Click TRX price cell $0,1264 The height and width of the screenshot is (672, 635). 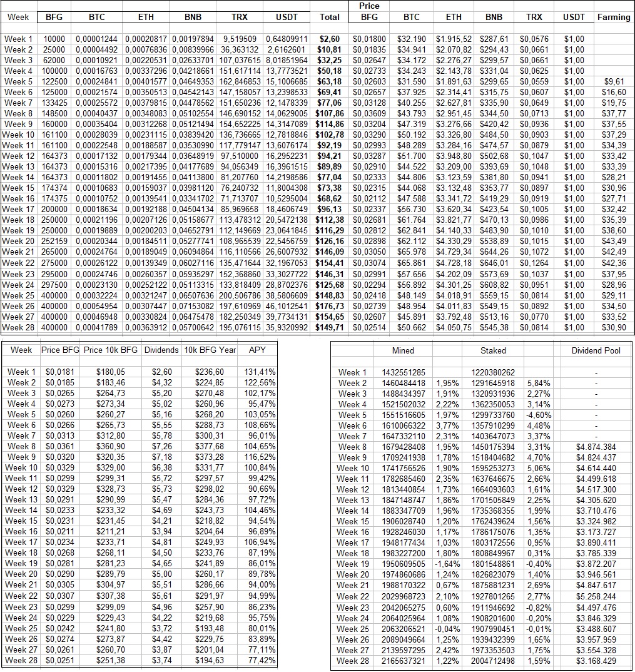[534, 263]
